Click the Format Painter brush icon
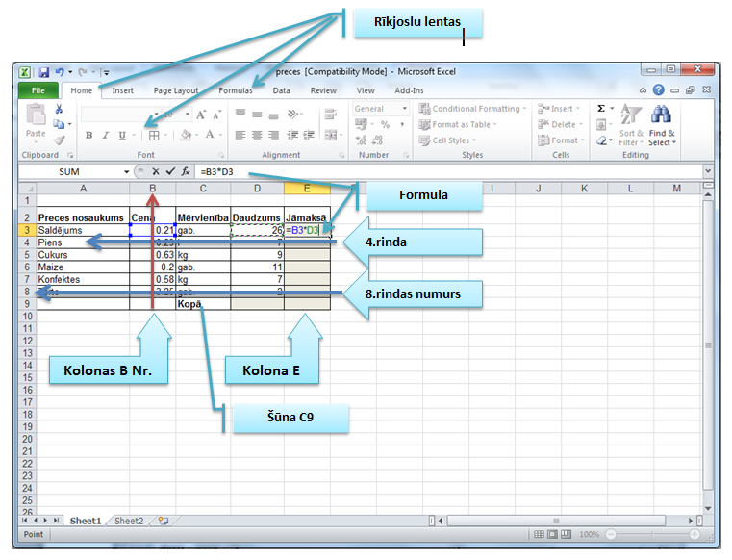 (60, 140)
